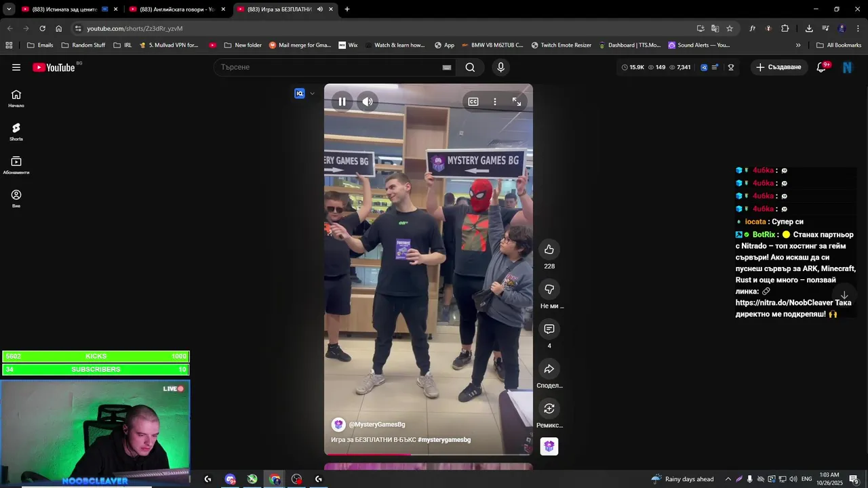Jump to latest chat via down arrow

click(x=844, y=296)
